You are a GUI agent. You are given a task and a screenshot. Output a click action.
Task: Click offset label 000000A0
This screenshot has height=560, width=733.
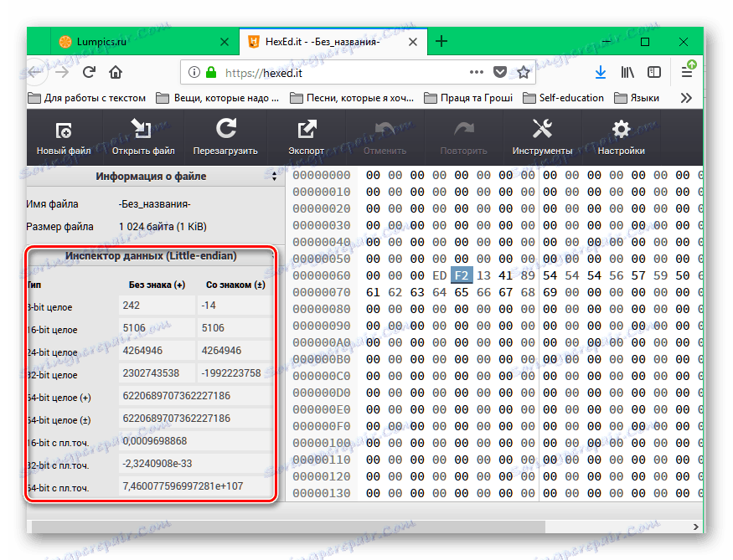[x=322, y=342]
